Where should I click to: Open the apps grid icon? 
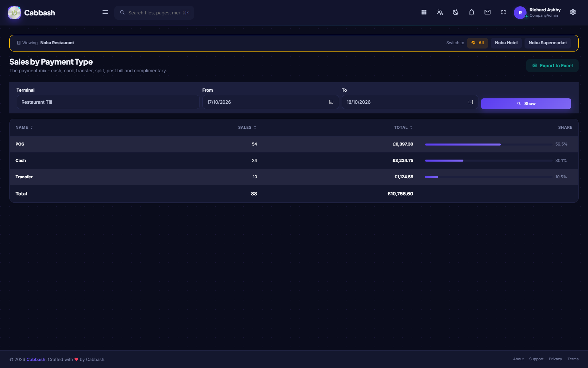[424, 12]
